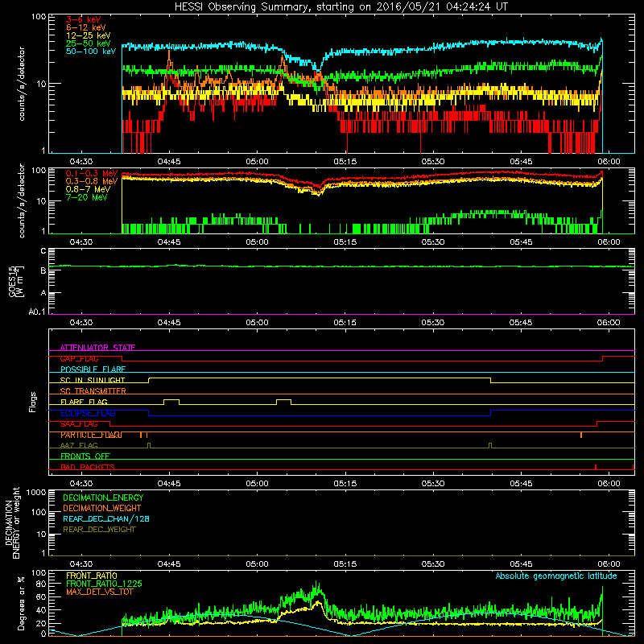This screenshot has height=644, width=644.
Task: Select the orange 6-12 keV legend label
Action: click(86, 27)
